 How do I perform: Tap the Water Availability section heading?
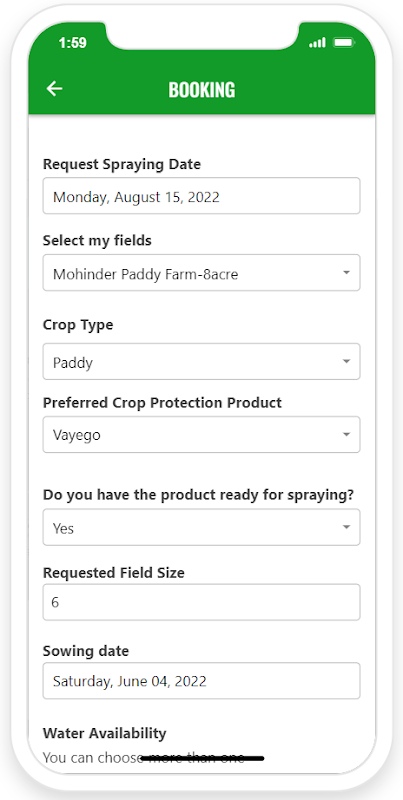tap(105, 733)
